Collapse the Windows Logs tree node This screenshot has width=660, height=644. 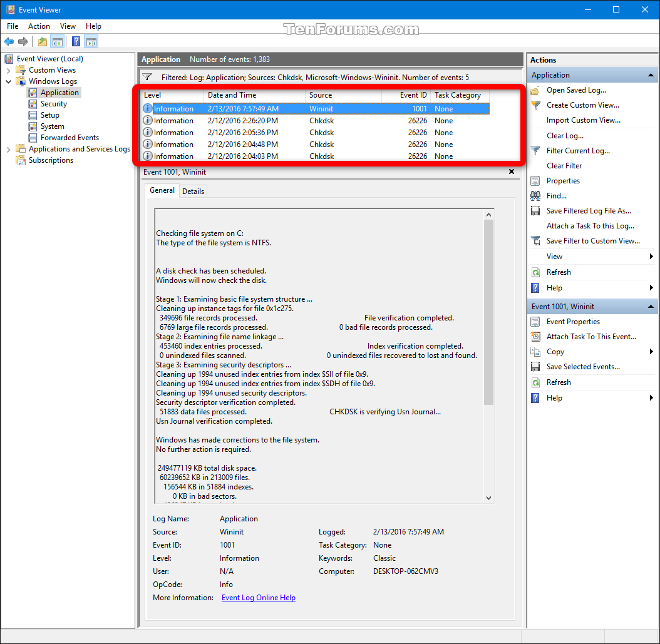point(9,81)
